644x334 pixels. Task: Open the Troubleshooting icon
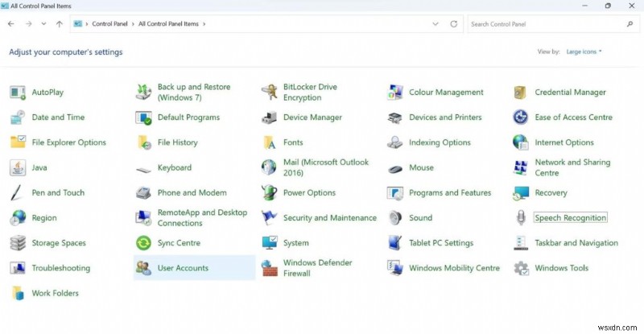click(x=18, y=268)
